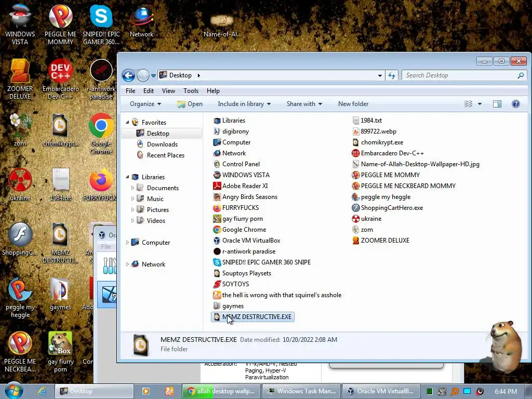Click the Refresh button next to address bar
The width and height of the screenshot is (532, 399).
coord(392,75)
